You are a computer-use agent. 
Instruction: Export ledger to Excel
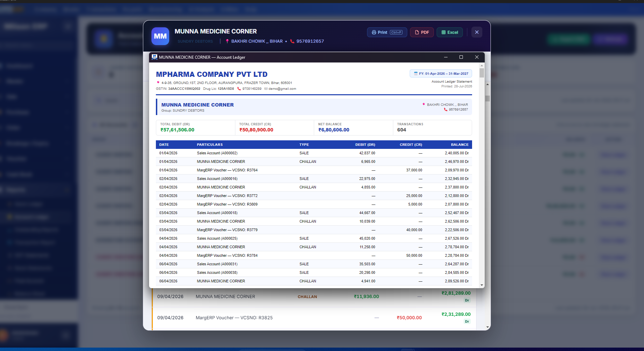(450, 32)
